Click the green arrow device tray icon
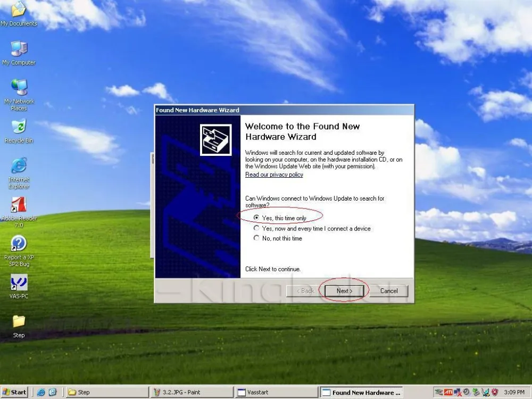This screenshot has height=399, width=532. (476, 392)
